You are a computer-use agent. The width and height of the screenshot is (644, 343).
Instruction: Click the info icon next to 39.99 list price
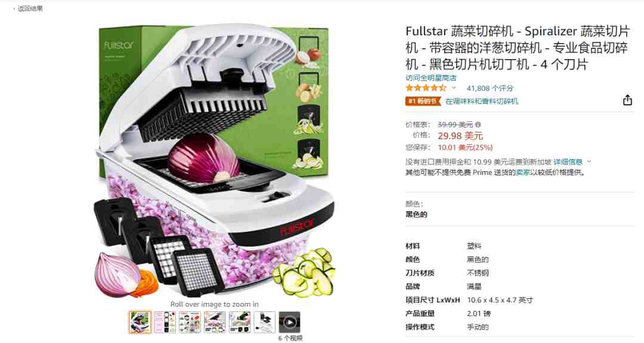(478, 125)
